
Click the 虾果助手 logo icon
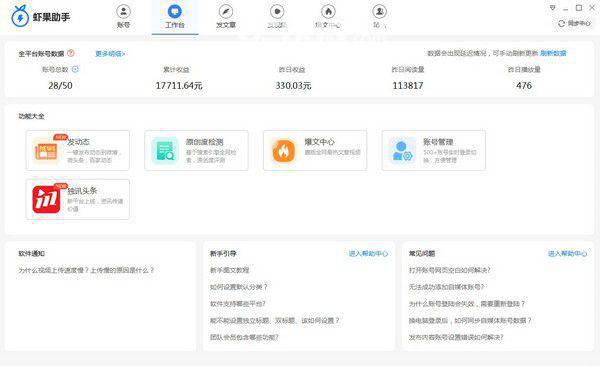20,16
